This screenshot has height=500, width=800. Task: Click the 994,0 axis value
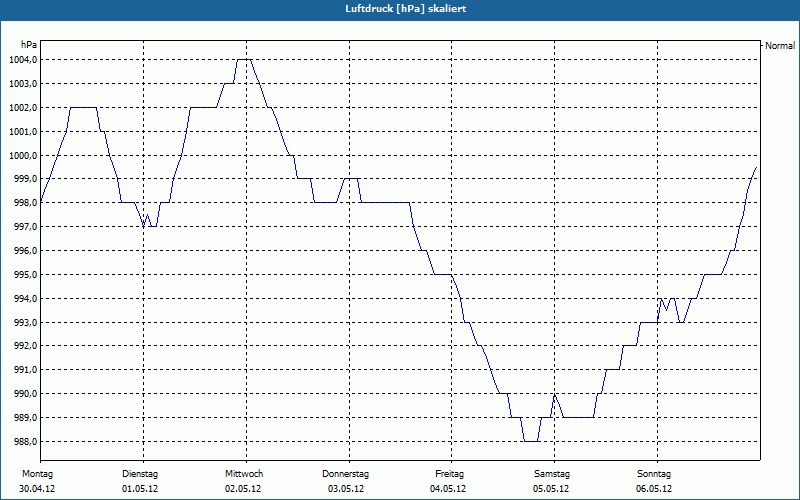click(x=25, y=298)
